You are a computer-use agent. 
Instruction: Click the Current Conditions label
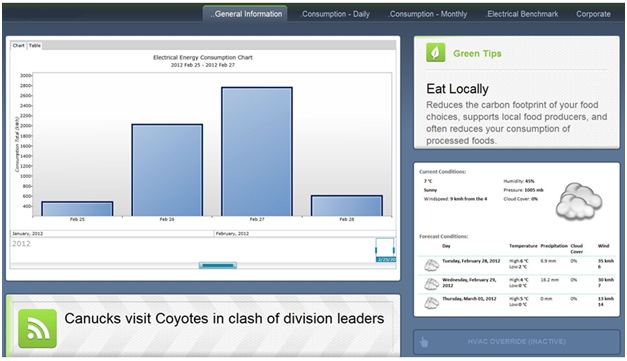coord(442,172)
